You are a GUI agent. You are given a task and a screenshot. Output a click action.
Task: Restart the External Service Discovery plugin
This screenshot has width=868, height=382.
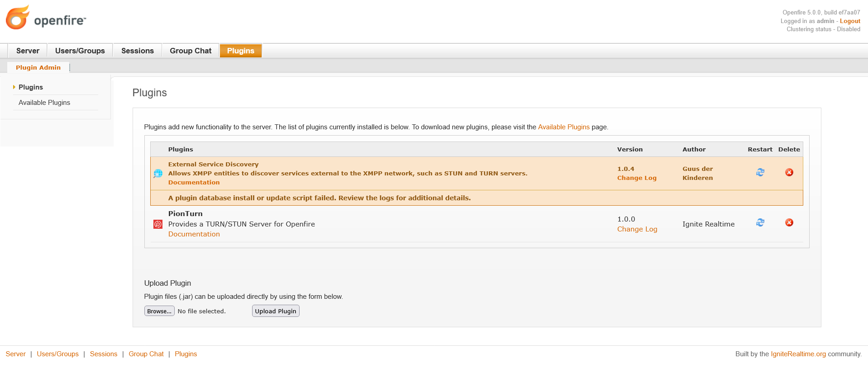(760, 172)
